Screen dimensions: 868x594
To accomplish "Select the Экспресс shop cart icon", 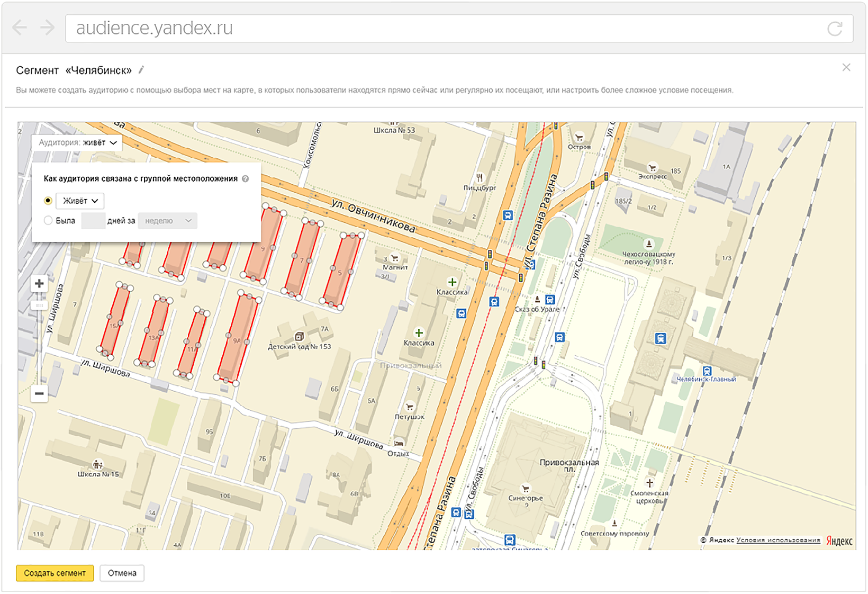I will click(652, 167).
